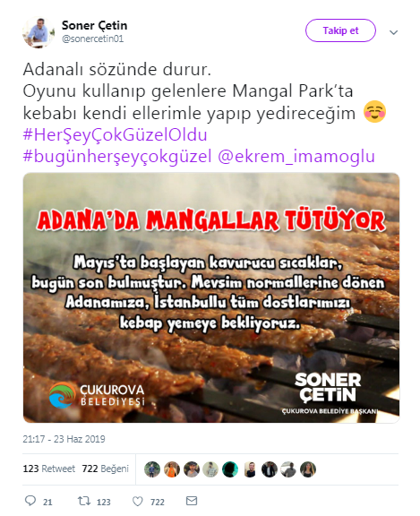Like the tweet with heart icon
The image size is (420, 516).
click(138, 501)
